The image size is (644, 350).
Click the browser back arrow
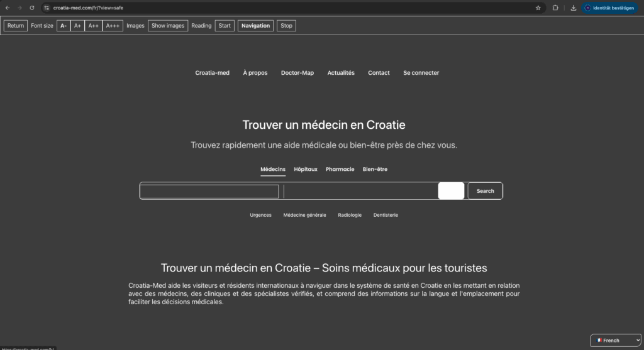[7, 8]
